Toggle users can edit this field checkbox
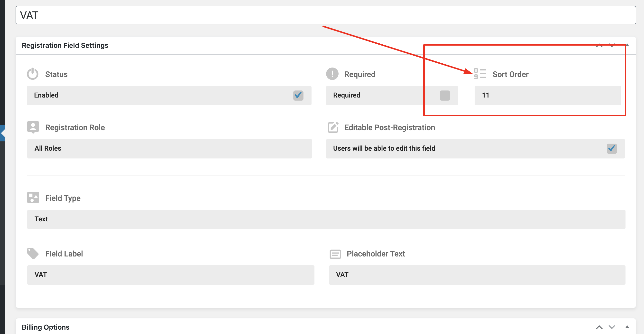 pos(611,148)
